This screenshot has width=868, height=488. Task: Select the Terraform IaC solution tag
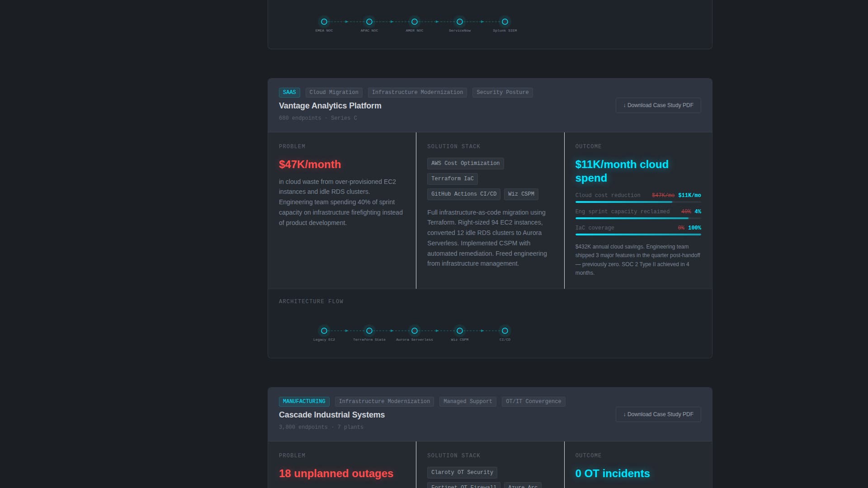(452, 178)
